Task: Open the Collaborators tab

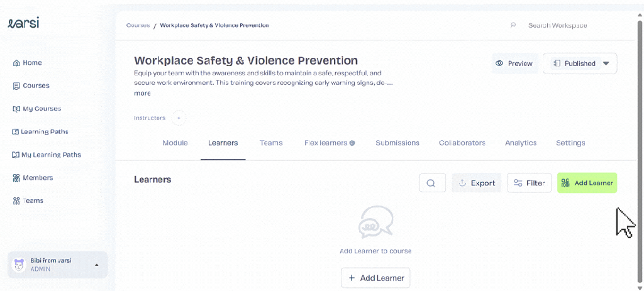Action: pos(462,143)
